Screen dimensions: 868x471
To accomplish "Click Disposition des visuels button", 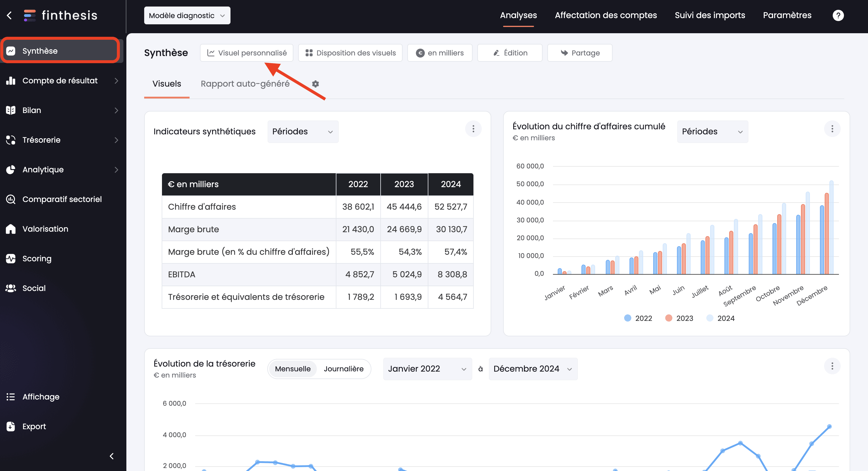I will coord(350,53).
